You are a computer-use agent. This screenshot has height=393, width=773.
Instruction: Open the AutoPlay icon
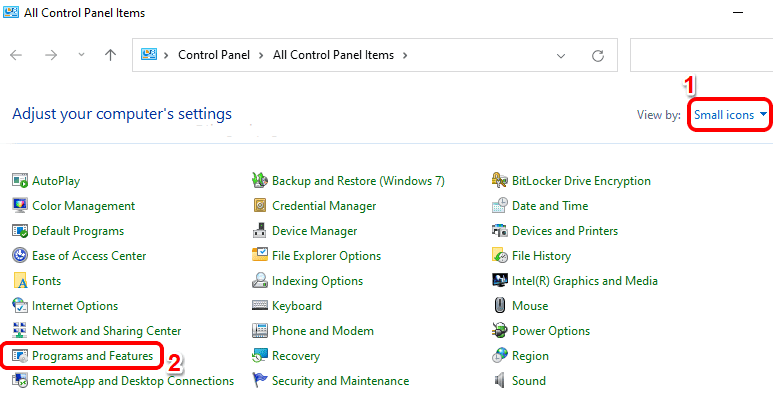20,181
